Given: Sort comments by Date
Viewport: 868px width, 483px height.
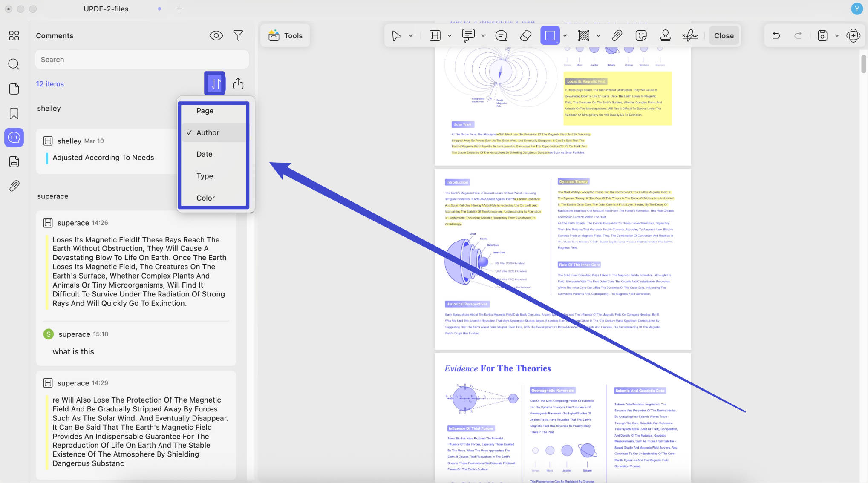Looking at the screenshot, I should point(213,154).
